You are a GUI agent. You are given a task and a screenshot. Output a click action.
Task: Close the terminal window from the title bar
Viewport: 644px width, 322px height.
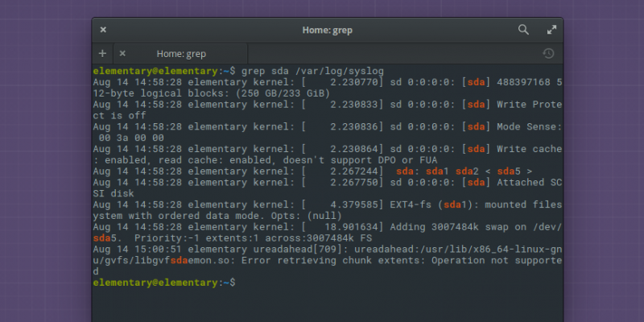pyautogui.click(x=103, y=30)
